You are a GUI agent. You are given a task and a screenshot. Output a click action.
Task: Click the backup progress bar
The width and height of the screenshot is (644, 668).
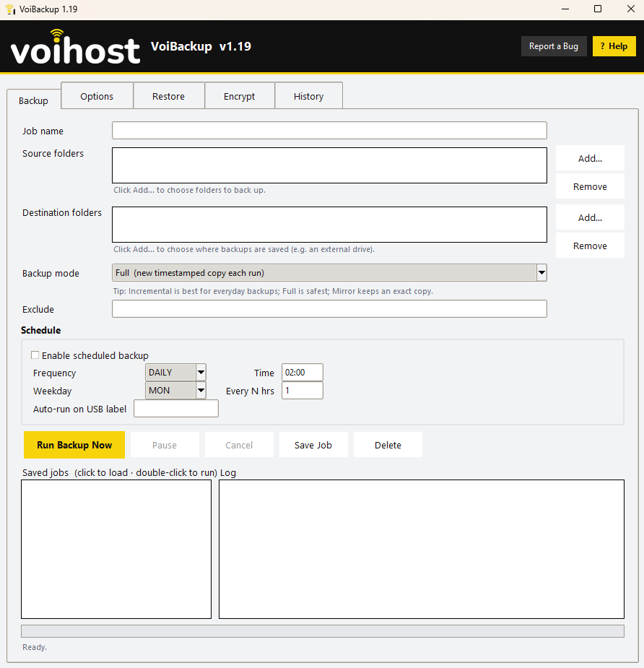(323, 631)
